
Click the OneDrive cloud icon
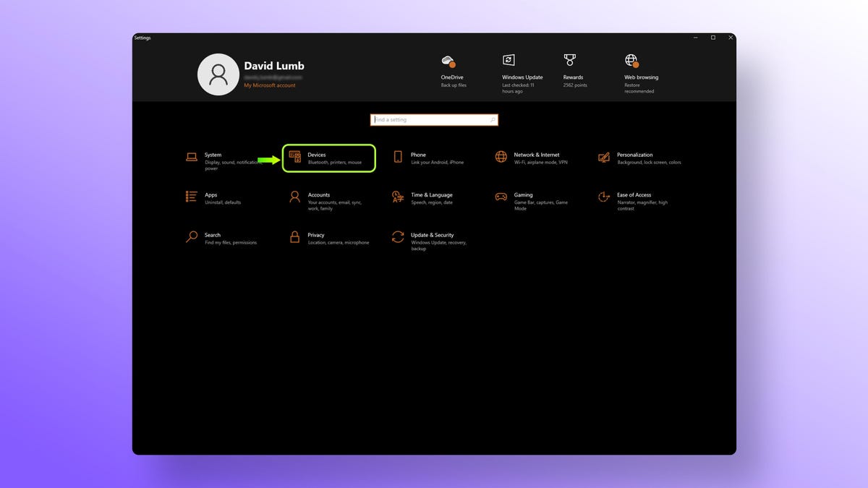pyautogui.click(x=449, y=61)
